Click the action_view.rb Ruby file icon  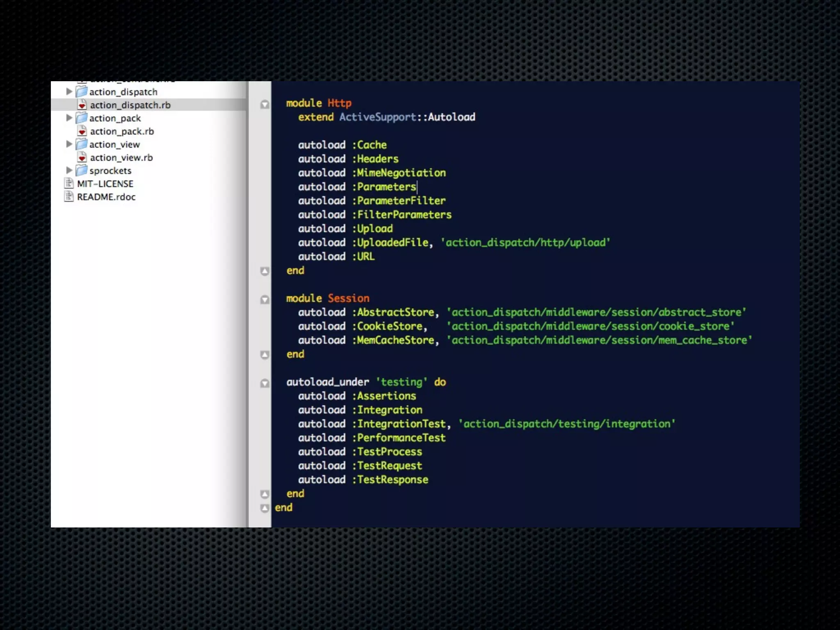tap(82, 157)
